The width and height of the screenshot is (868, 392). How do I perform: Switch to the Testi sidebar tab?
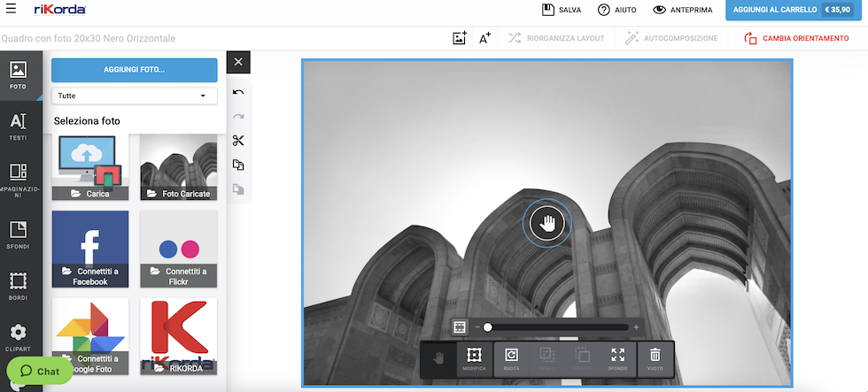[18, 127]
